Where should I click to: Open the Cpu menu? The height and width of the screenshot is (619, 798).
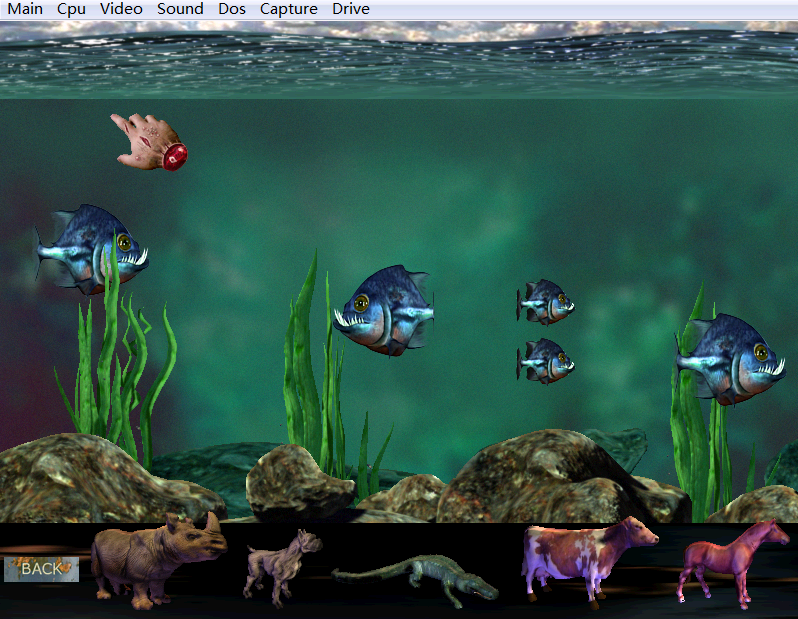click(71, 9)
